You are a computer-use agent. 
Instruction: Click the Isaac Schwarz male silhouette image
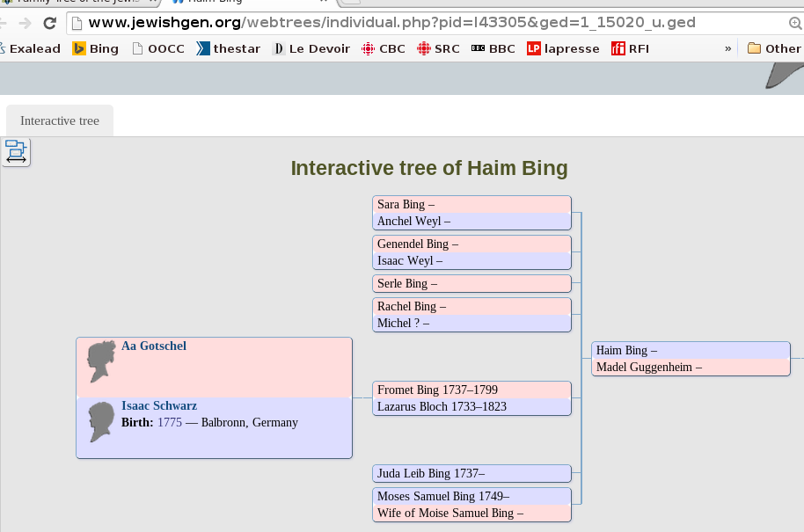(x=101, y=422)
